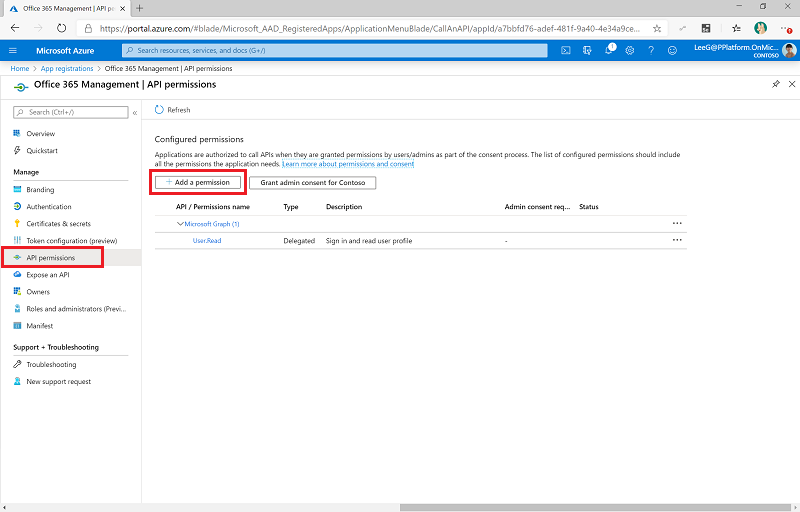Open the ellipsis menu for Microsoft Graph row

677,223
